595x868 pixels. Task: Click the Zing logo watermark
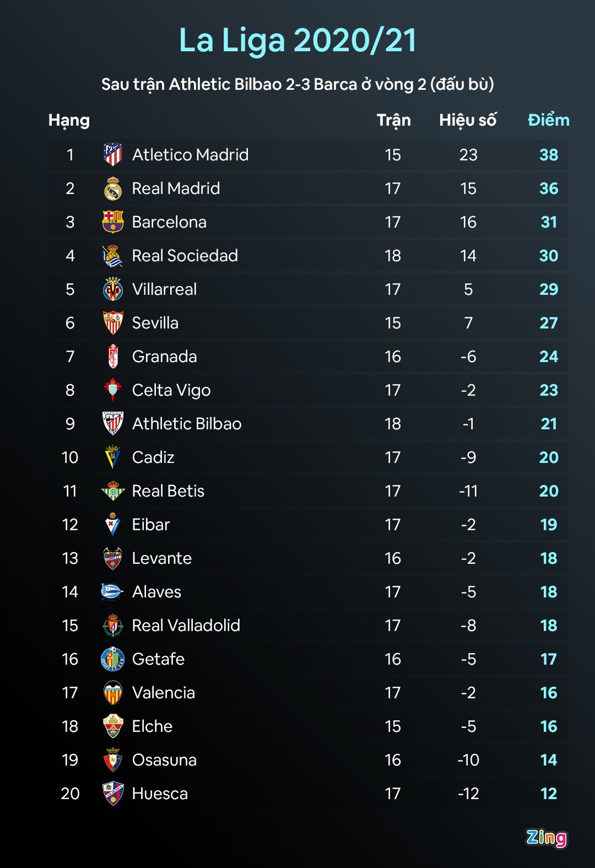[x=546, y=838]
